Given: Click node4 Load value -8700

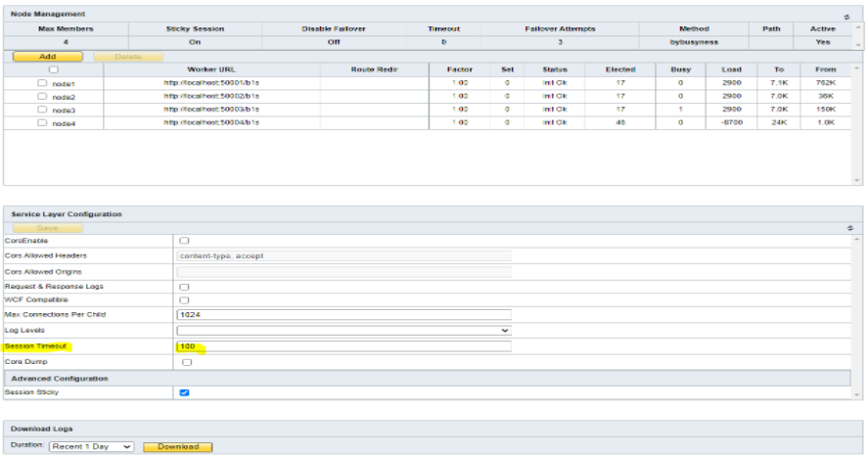Looking at the screenshot, I should coord(731,123).
